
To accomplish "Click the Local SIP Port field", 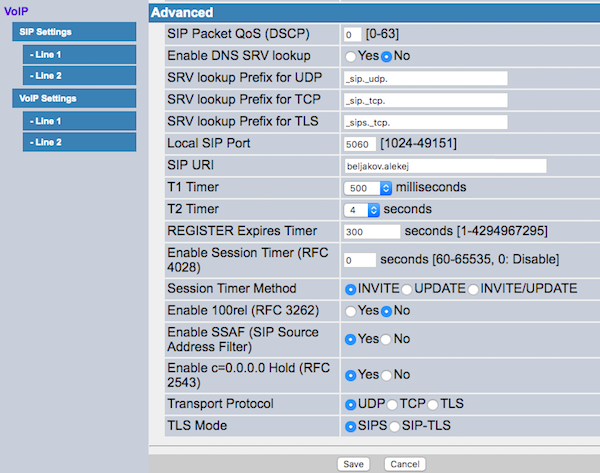I will (x=359, y=144).
